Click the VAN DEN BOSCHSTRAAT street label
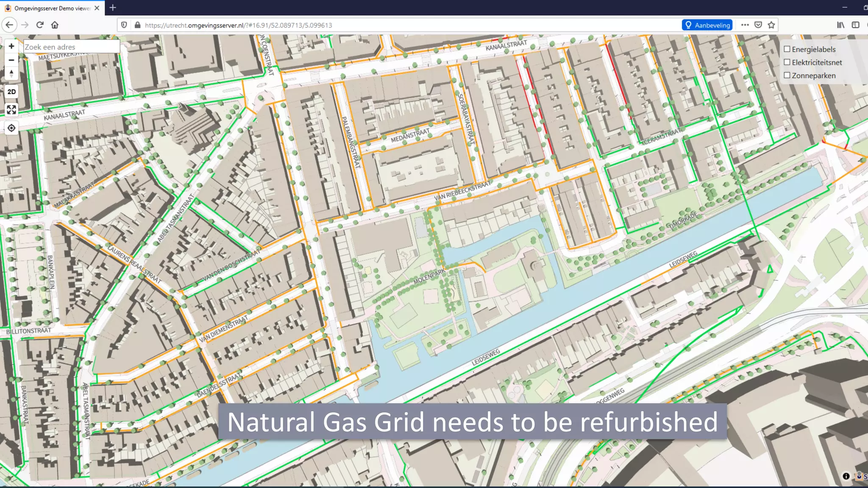 pyautogui.click(x=231, y=266)
